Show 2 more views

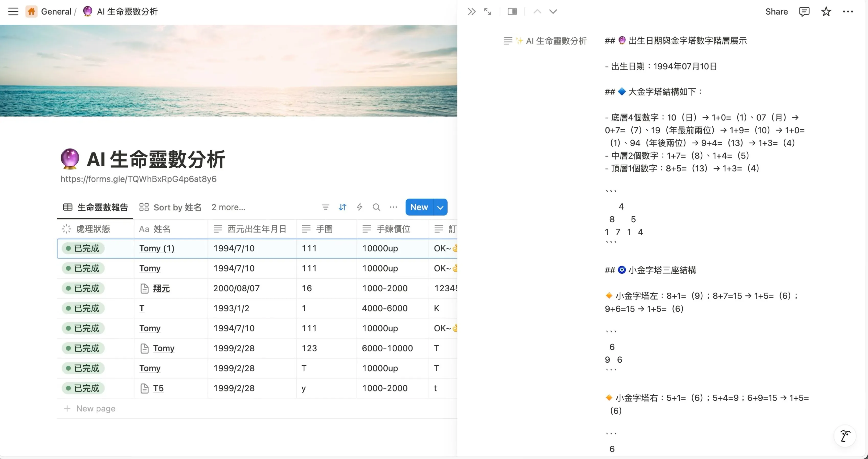coord(228,207)
